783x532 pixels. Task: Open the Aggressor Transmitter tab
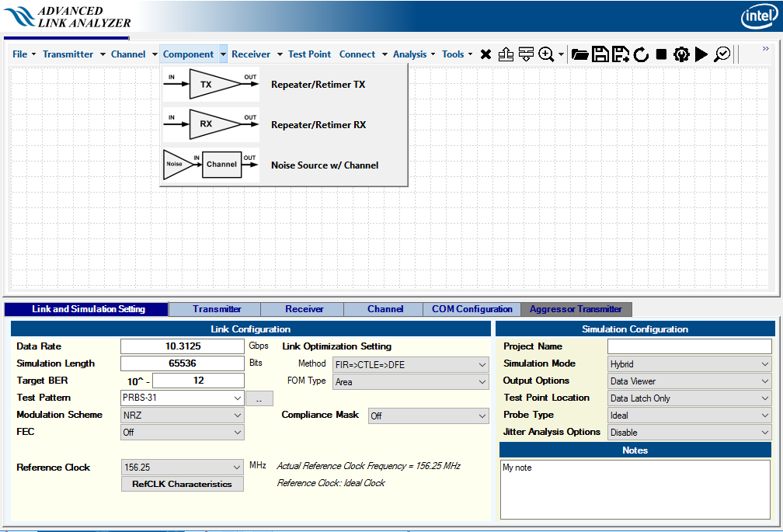coord(576,309)
